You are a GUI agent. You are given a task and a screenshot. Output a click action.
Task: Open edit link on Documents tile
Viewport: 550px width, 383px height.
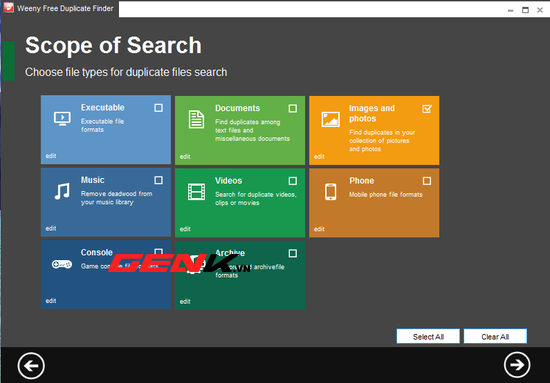pos(185,156)
